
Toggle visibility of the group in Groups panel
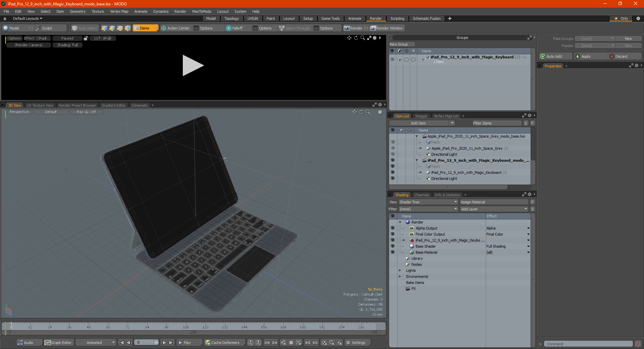coord(392,59)
